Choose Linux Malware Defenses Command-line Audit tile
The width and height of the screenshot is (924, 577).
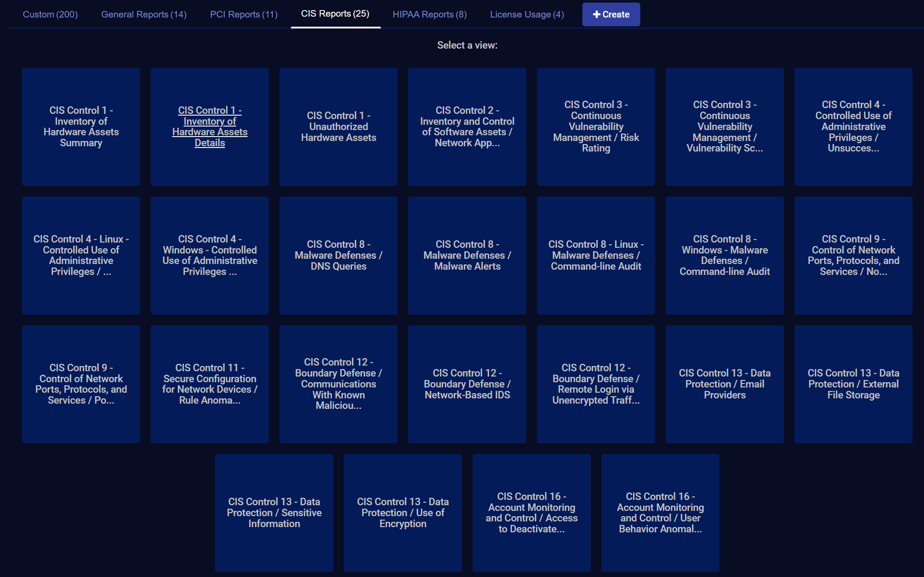[596, 255]
